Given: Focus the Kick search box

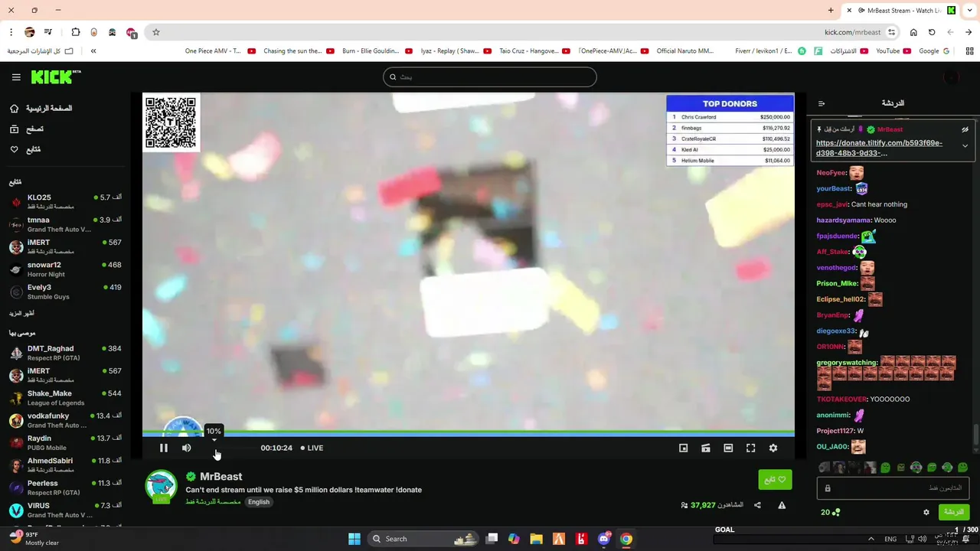Looking at the screenshot, I should click(x=489, y=77).
